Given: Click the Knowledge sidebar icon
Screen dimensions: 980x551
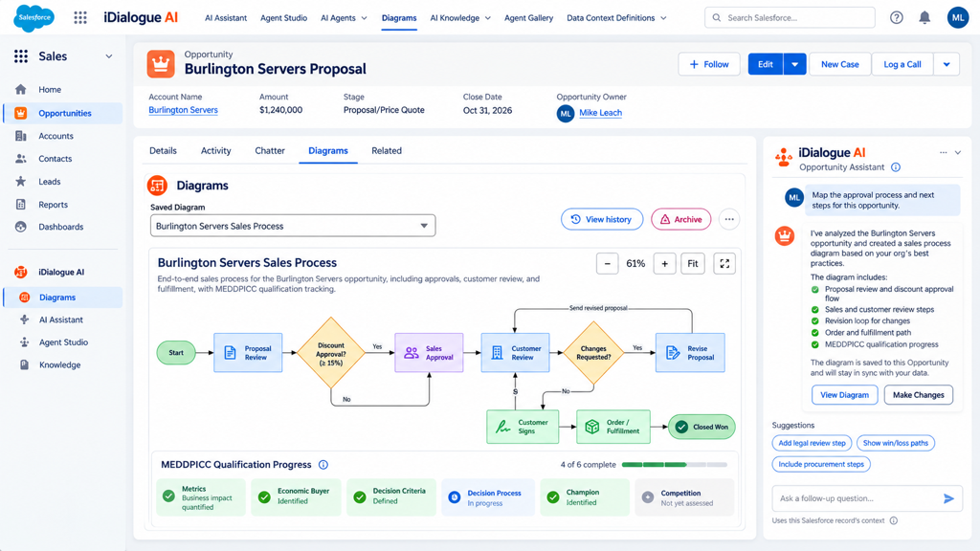Looking at the screenshot, I should click(x=24, y=364).
